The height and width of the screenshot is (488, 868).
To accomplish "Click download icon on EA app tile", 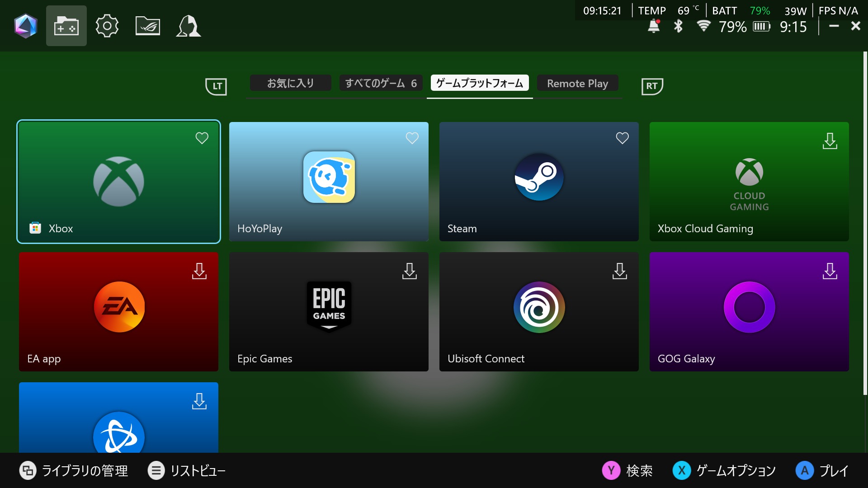I will (x=199, y=271).
